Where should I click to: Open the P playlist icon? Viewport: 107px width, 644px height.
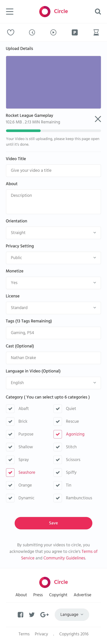point(75,33)
